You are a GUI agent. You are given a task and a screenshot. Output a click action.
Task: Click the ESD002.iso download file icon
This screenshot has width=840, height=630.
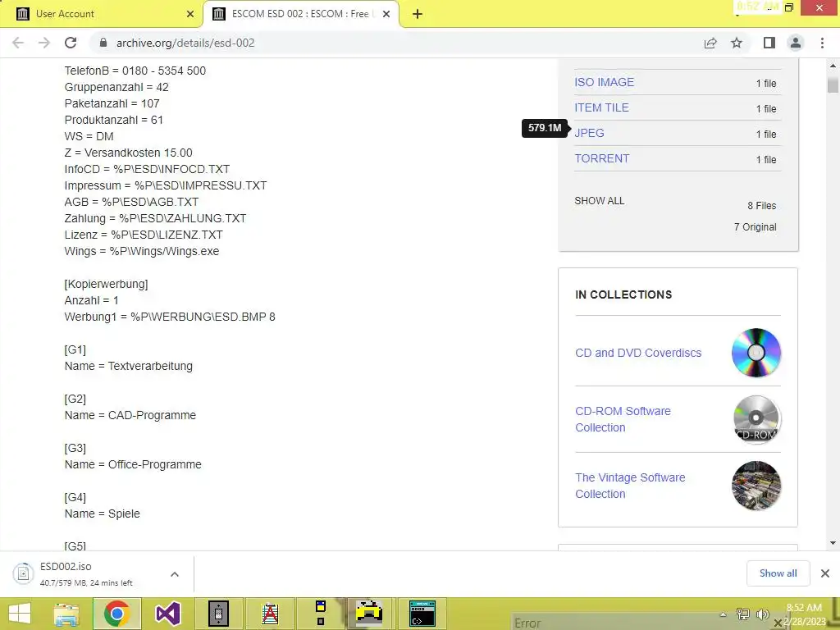23,573
